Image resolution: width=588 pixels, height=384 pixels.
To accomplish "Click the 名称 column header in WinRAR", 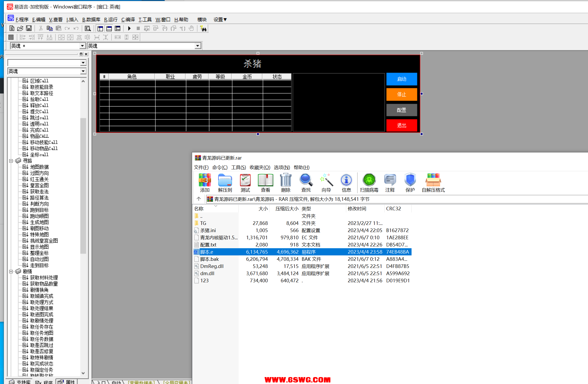I will coord(216,209).
